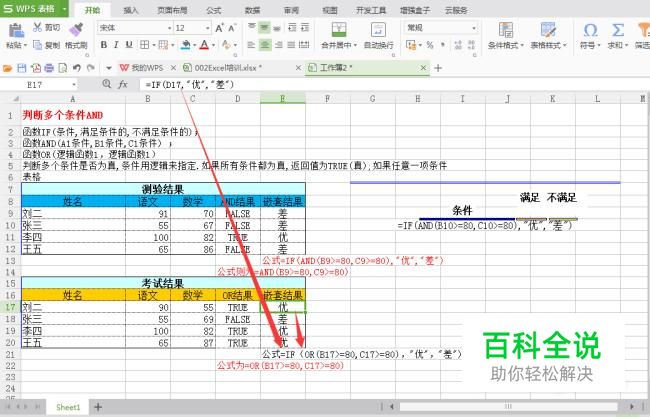
Task: Open the 插入 (Insert) ribbon tab
Action: click(131, 10)
